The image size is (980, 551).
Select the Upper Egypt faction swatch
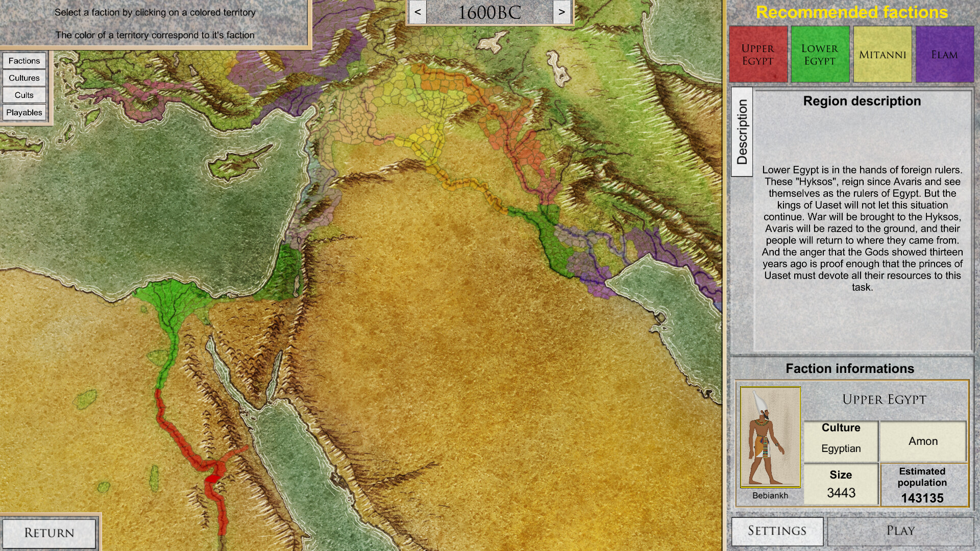[757, 54]
